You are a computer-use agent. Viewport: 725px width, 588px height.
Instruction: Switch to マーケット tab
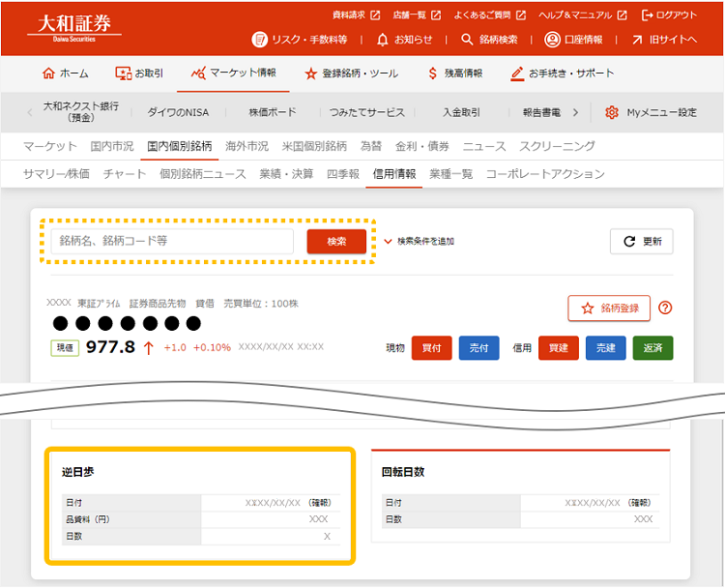50,146
